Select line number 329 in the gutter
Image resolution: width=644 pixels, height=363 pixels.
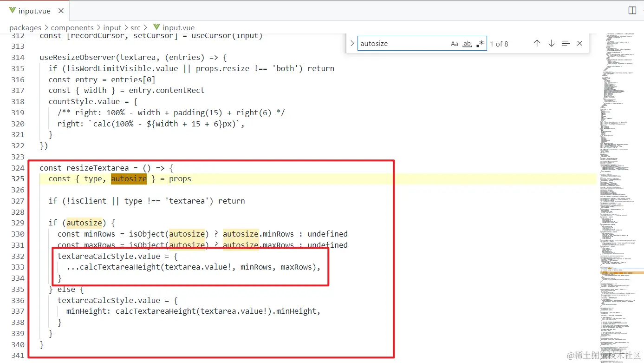point(18,223)
